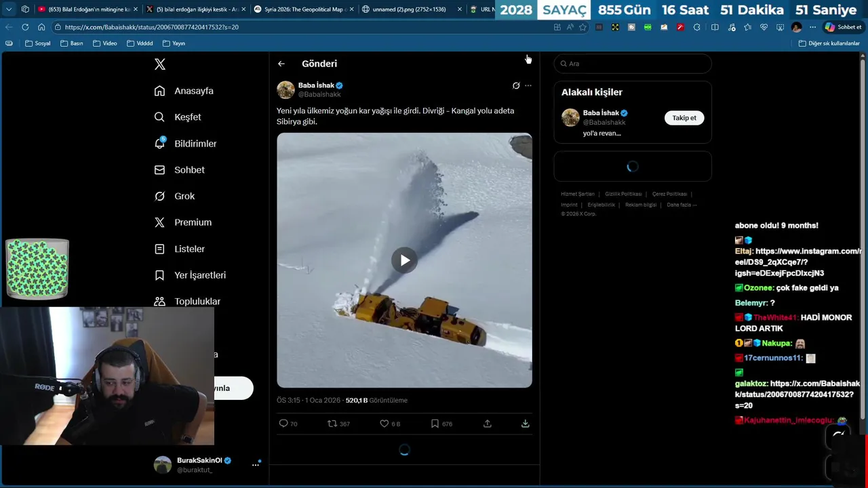868x488 pixels.
Task: Click the repost icon with 367 count
Action: (x=338, y=424)
